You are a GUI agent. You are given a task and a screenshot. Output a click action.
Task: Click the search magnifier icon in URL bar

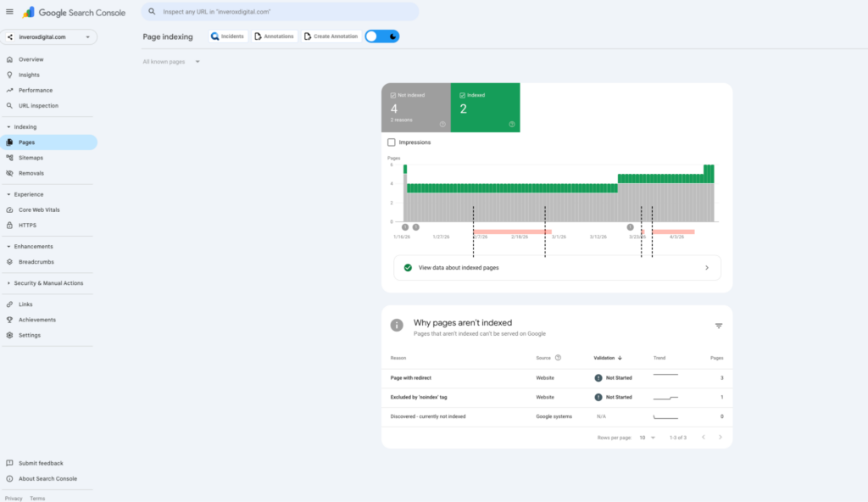coord(152,12)
